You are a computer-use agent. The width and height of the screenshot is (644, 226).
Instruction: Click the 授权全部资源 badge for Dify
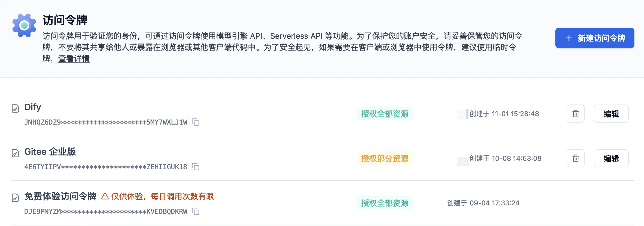385,114
